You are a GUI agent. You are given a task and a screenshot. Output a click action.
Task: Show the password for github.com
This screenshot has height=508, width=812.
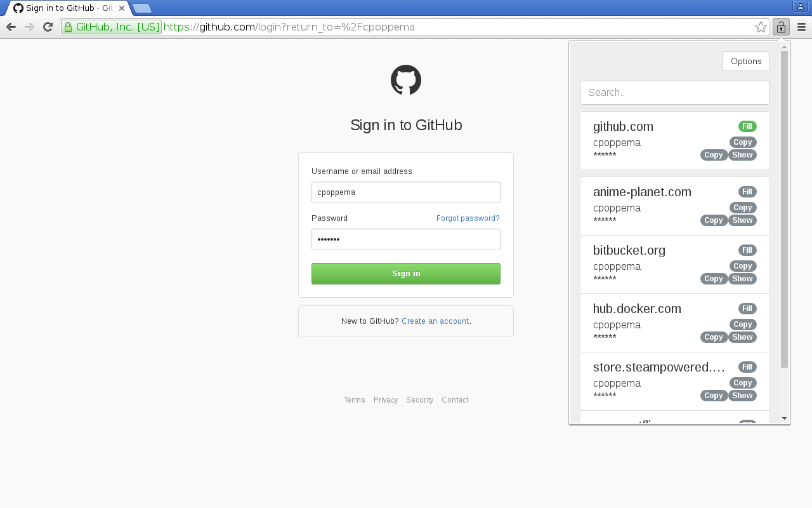click(x=742, y=154)
